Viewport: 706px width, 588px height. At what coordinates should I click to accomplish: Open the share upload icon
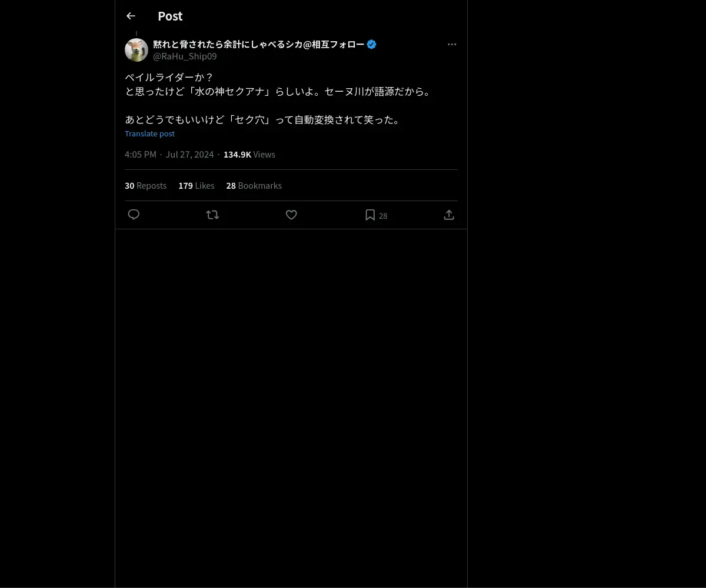point(449,215)
